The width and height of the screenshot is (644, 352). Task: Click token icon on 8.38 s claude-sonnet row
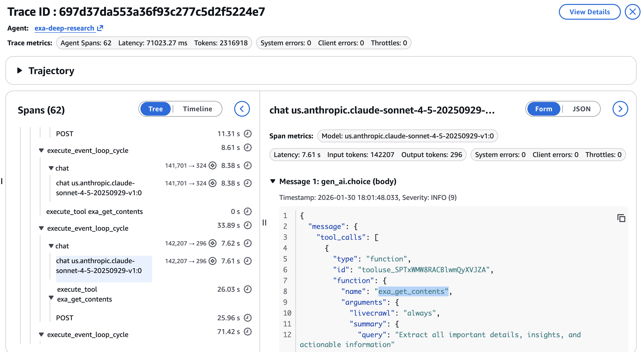point(213,183)
